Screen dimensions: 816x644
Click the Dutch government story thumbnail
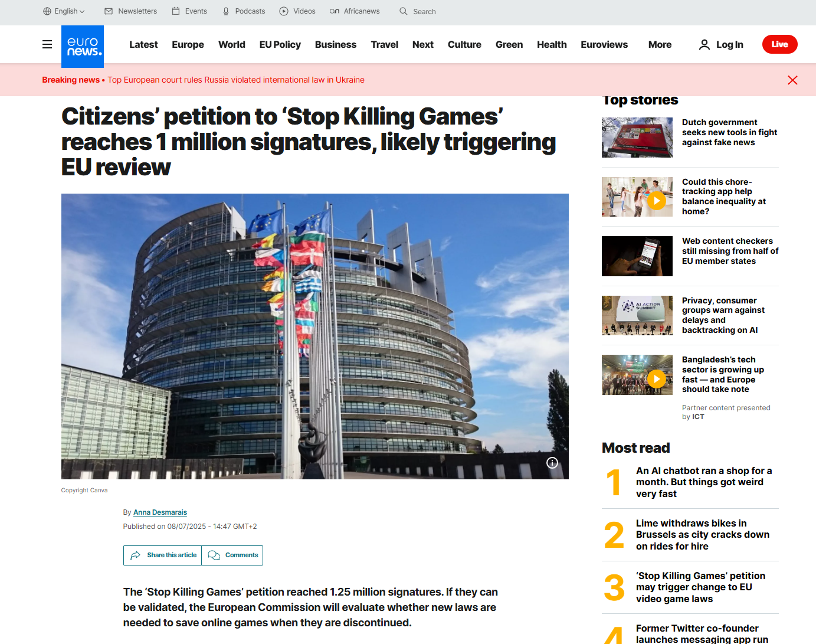tap(637, 138)
